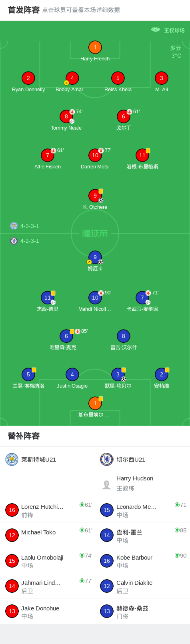The width and height of the screenshot is (190, 644).
Task: Tap Chelsea striker 姆厄卡 number 9 icon
Action: [x=95, y=257]
